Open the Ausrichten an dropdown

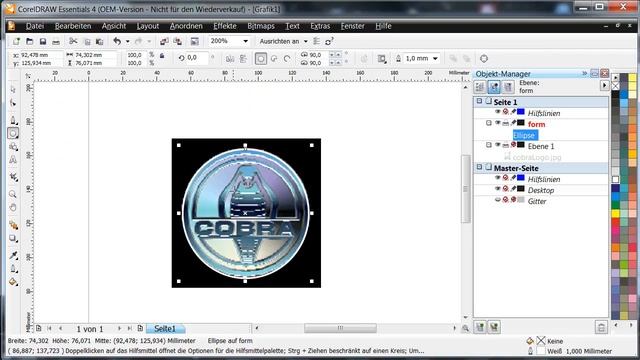[305, 41]
